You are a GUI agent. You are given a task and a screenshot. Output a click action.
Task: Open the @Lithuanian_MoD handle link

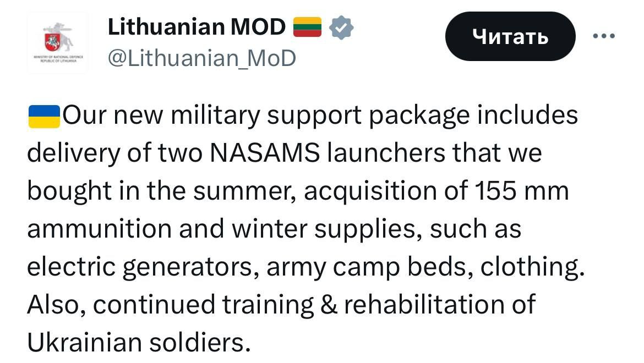[x=202, y=57]
